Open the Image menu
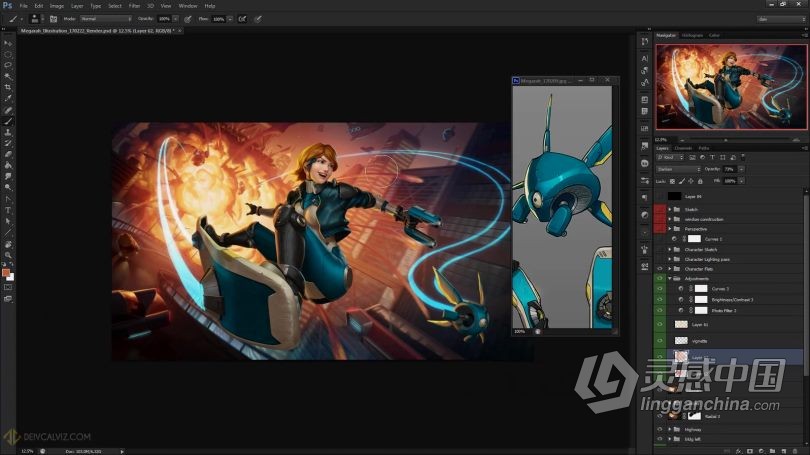Viewport: 810px width, 455px height. click(57, 6)
